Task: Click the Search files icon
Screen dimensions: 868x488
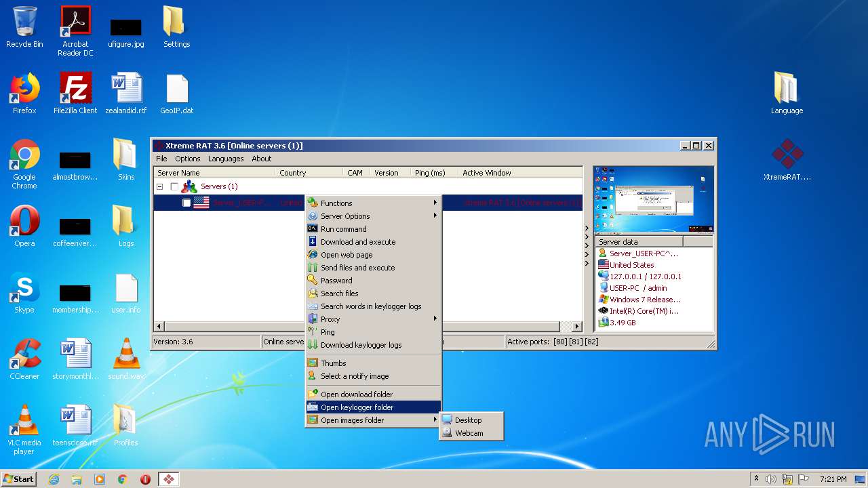Action: [x=313, y=293]
